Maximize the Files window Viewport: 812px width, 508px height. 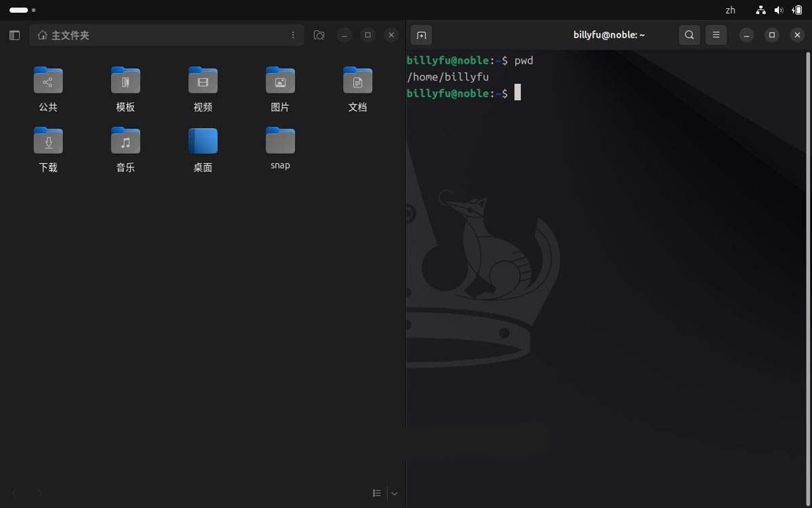tap(367, 35)
